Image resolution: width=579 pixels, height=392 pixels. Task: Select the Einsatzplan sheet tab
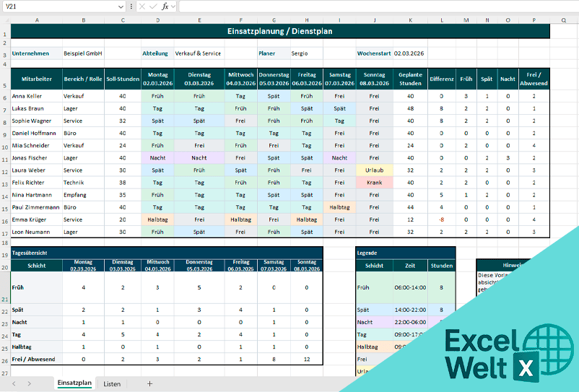pyautogui.click(x=74, y=383)
